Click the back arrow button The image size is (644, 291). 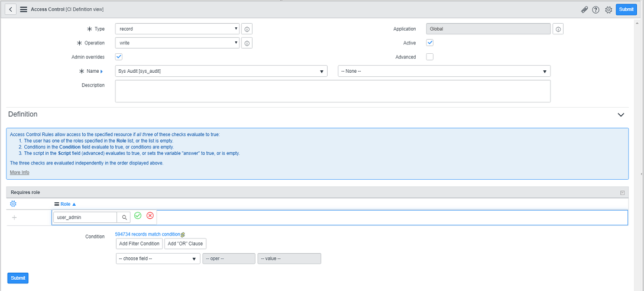(11, 9)
